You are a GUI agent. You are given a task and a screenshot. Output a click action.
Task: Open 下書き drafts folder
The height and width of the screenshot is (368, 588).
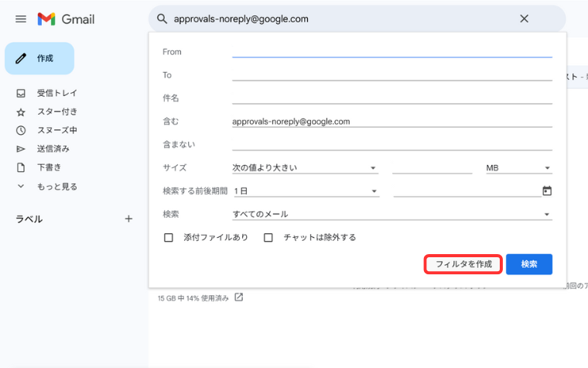pyautogui.click(x=49, y=167)
